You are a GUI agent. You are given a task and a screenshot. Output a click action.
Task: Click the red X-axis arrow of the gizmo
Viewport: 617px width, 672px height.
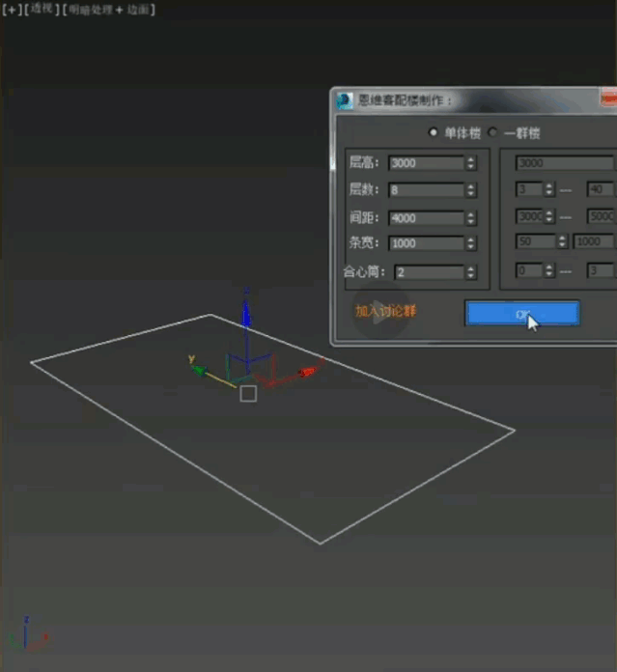309,371
